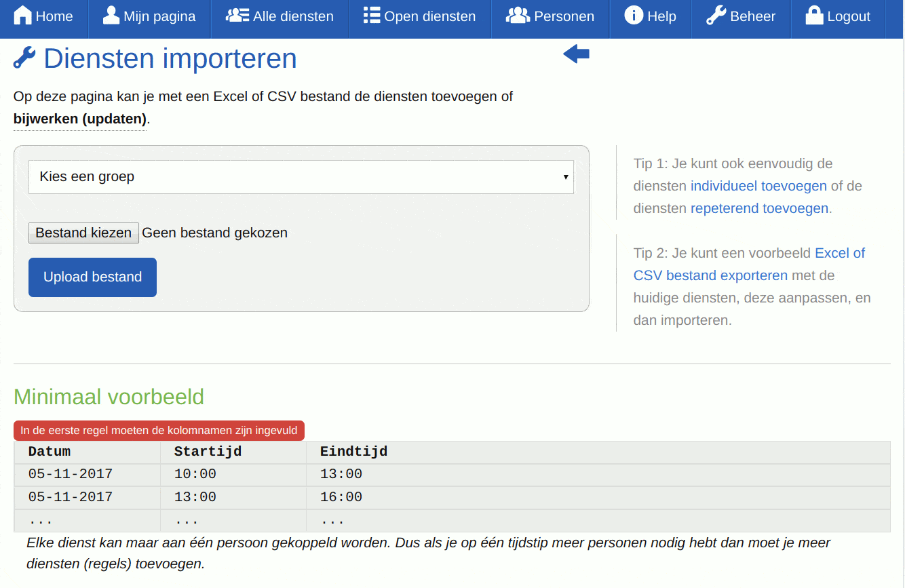The height and width of the screenshot is (588, 905).
Task: Click Bestand kiezen to choose a file
Action: point(83,233)
